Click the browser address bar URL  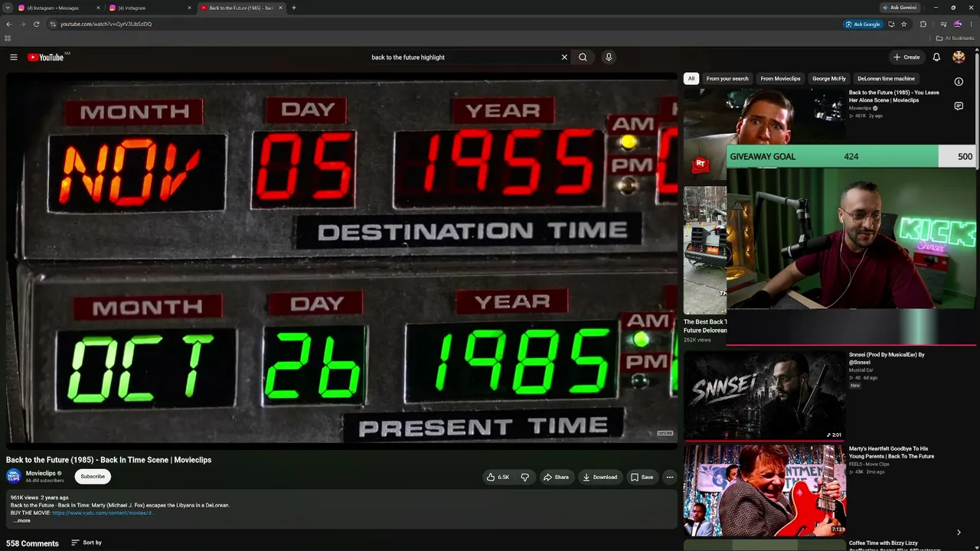point(106,24)
